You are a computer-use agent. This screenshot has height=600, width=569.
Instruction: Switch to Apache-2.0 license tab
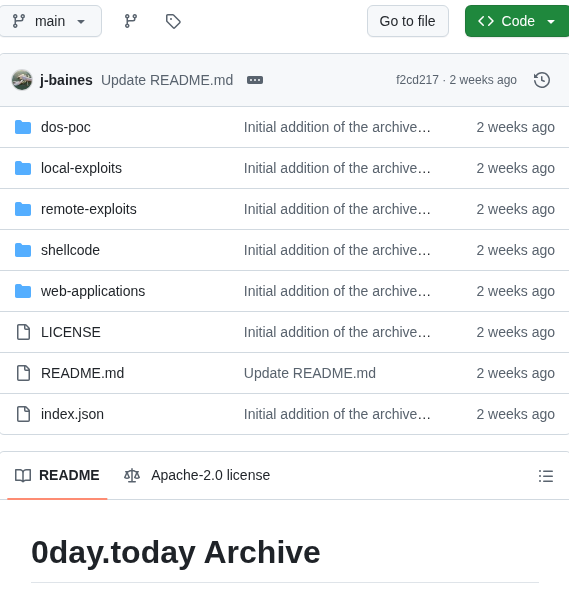(197, 475)
